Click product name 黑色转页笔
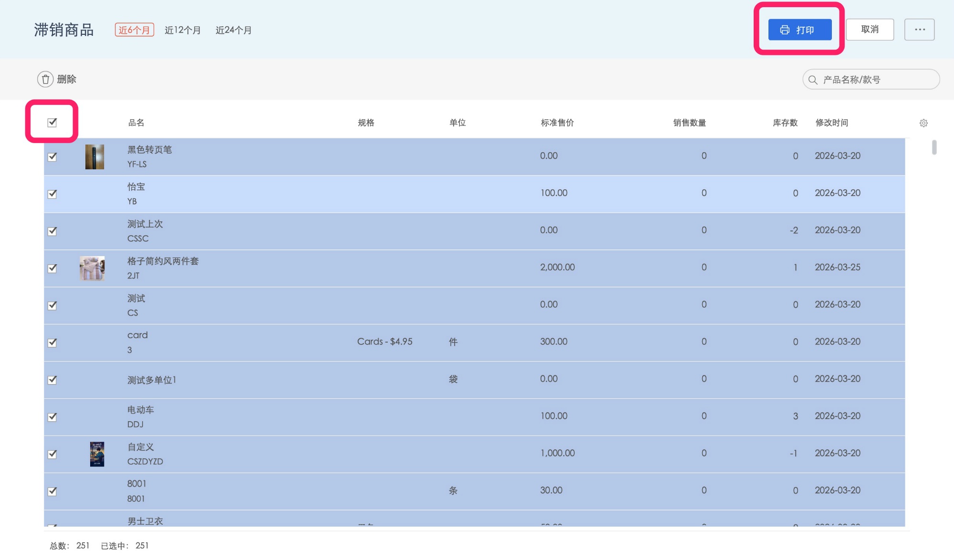Screen dimensions: 954x560 tap(150, 150)
